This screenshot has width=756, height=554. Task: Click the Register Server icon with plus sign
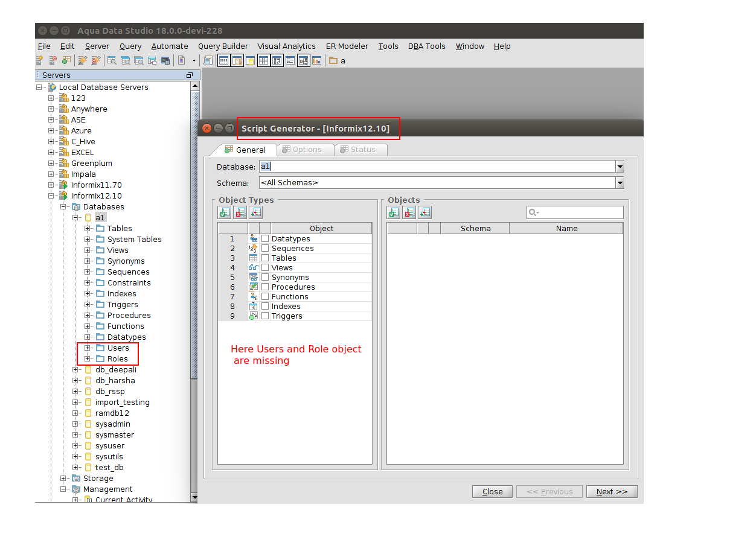pyautogui.click(x=39, y=60)
